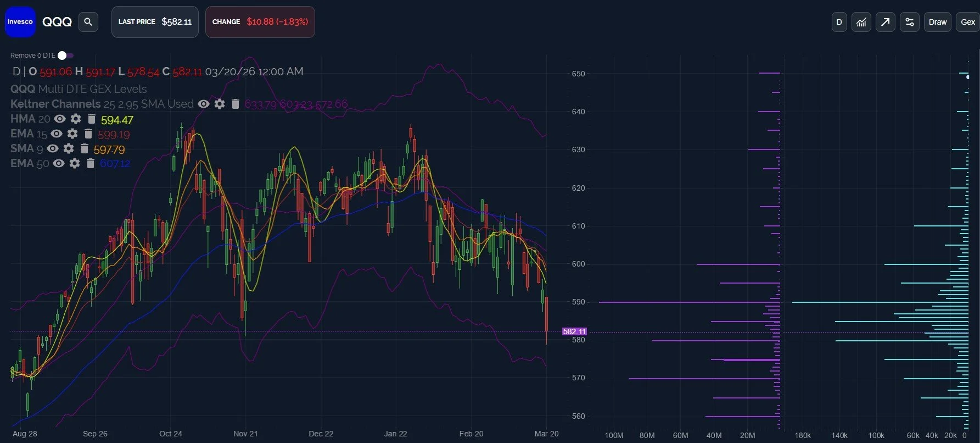Viewport: 980px width, 443px height.
Task: Toggle Keltner Channels visibility eye
Action: tap(204, 104)
